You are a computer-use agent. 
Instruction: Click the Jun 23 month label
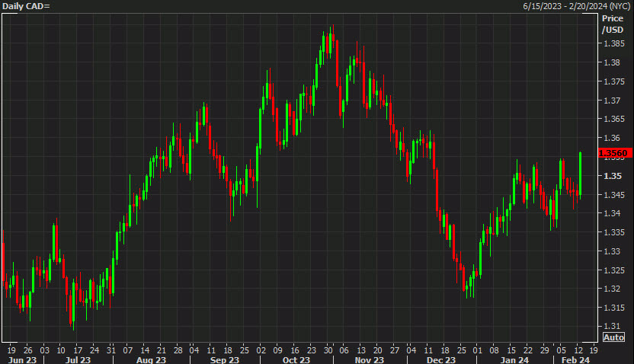22,359
